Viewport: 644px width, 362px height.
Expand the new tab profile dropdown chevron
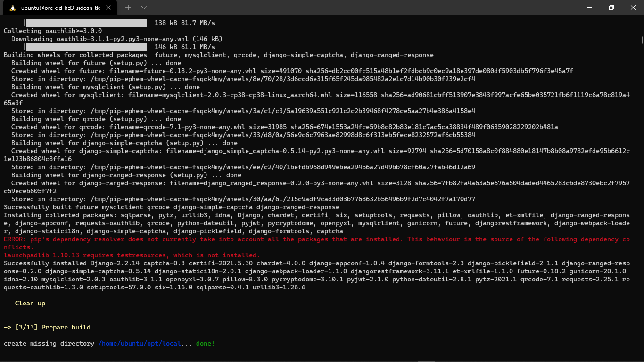tap(144, 8)
